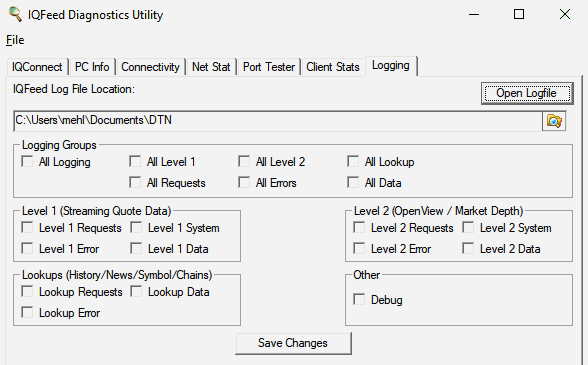Enable Level 2 Data logging
Image resolution: width=588 pixels, height=365 pixels.
pyautogui.click(x=468, y=249)
